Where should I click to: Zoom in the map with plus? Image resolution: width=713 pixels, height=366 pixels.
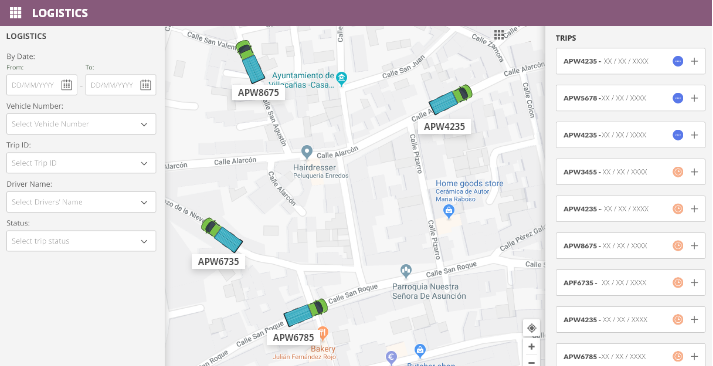pyautogui.click(x=531, y=346)
